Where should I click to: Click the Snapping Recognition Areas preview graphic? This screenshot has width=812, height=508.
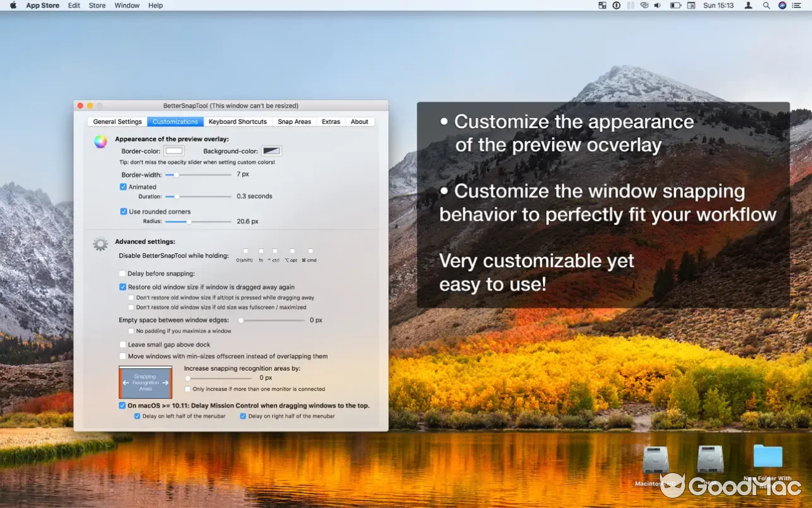click(x=145, y=382)
